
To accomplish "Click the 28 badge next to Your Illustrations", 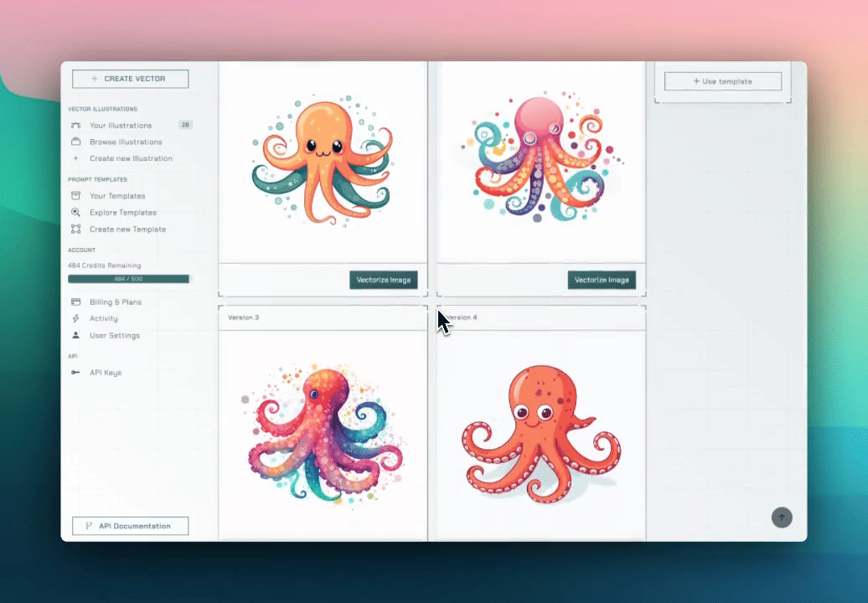I will point(185,125).
